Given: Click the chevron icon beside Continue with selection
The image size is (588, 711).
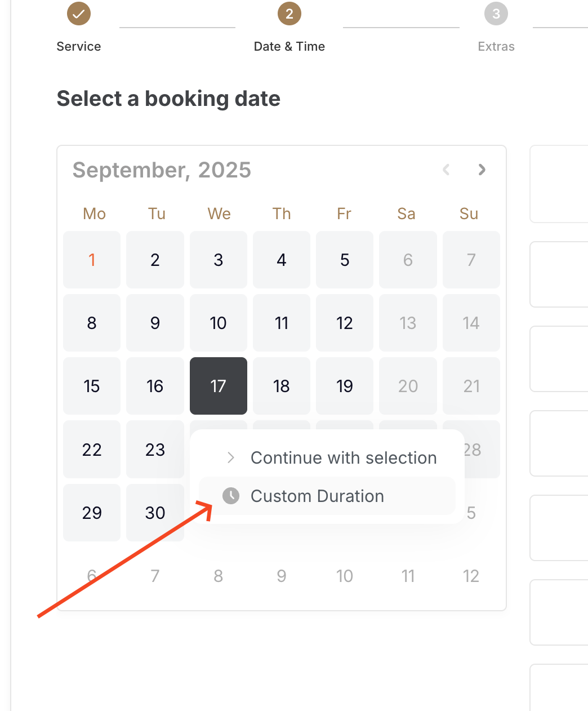Looking at the screenshot, I should [231, 457].
